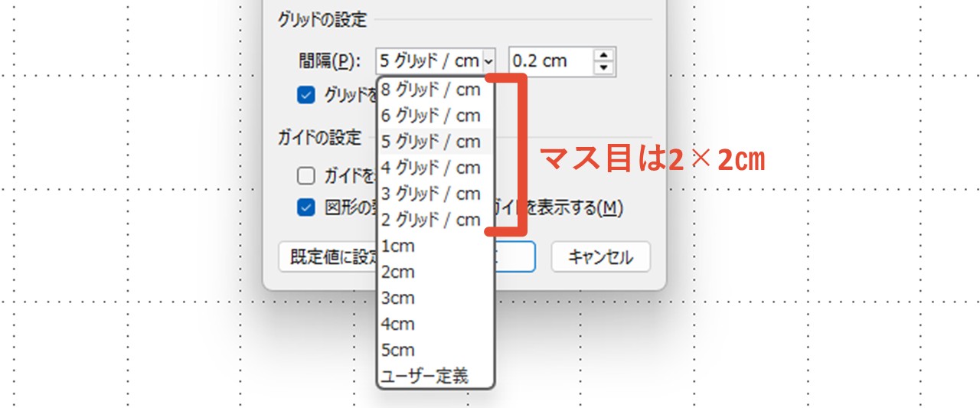The width and height of the screenshot is (980, 408).
Task: Click the 0.2 cm spacing value field
Action: click(551, 60)
